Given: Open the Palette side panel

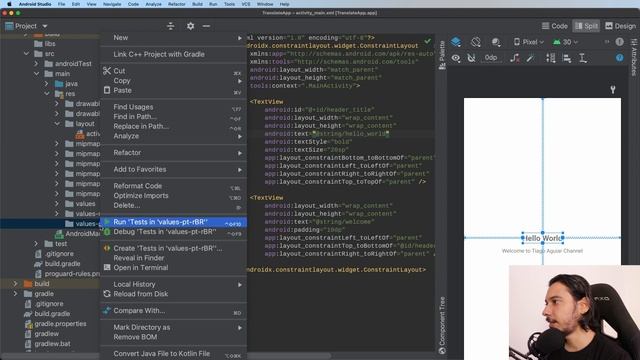Looking at the screenshot, I should pos(442,55).
